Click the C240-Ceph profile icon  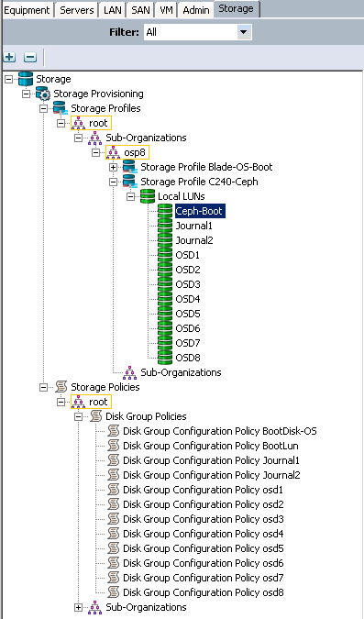(x=130, y=182)
